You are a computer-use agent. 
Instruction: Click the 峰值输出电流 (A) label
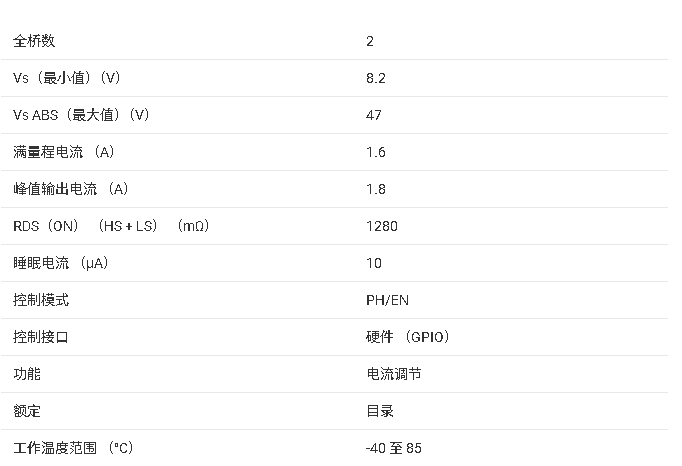tap(71, 189)
